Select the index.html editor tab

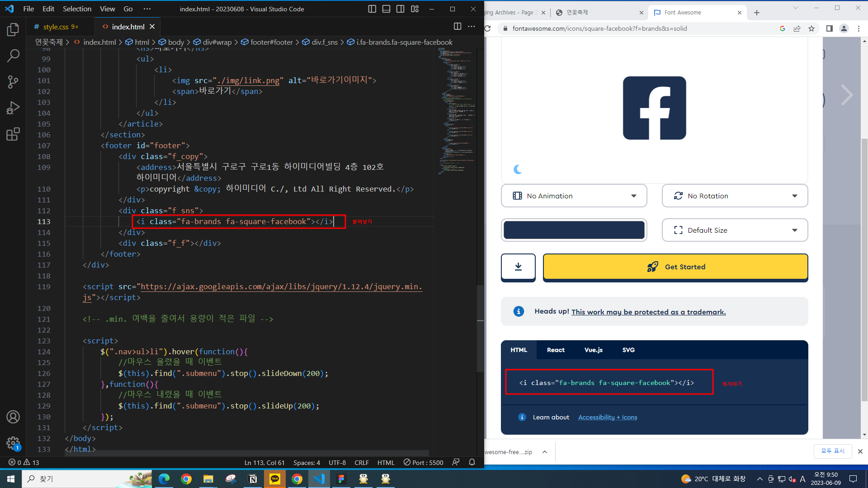click(x=128, y=27)
